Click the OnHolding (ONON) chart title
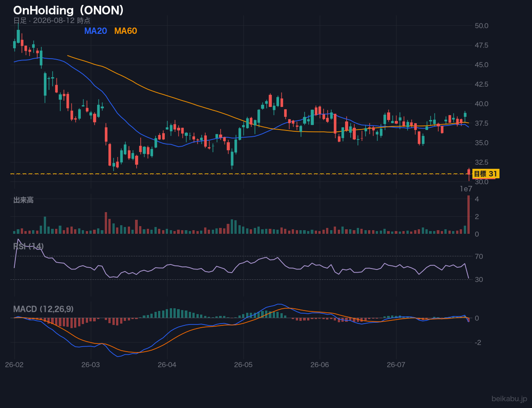 (x=68, y=10)
